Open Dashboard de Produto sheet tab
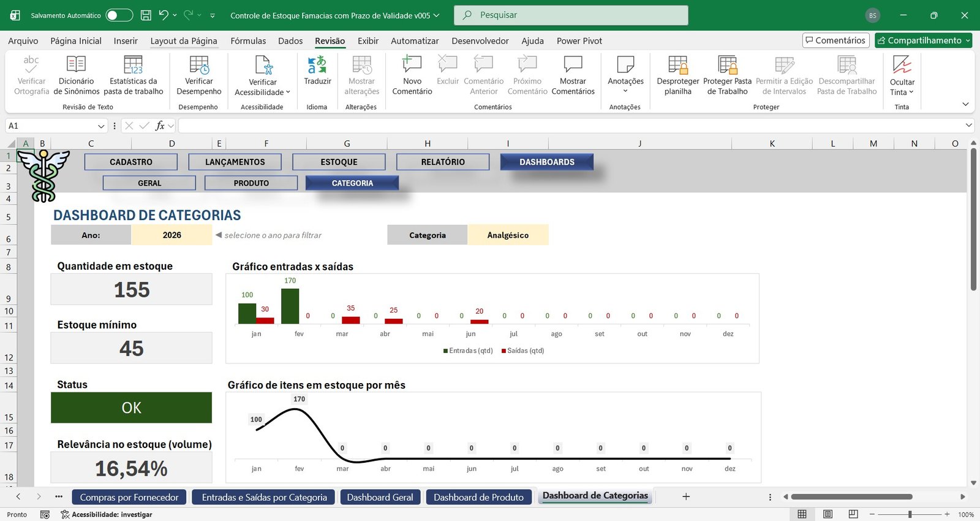980x521 pixels. [479, 497]
